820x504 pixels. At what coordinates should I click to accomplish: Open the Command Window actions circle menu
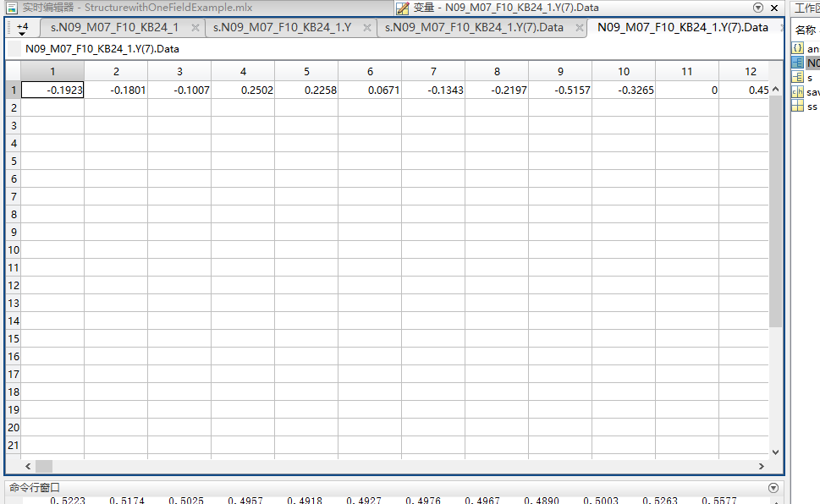773,488
